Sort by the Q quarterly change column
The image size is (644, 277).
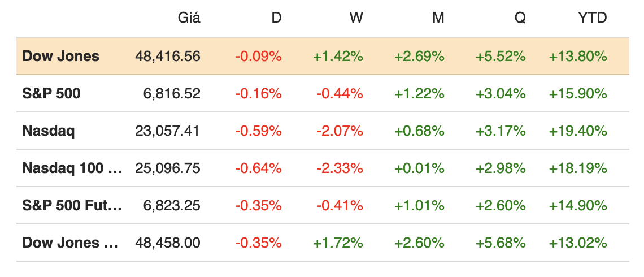tap(520, 18)
